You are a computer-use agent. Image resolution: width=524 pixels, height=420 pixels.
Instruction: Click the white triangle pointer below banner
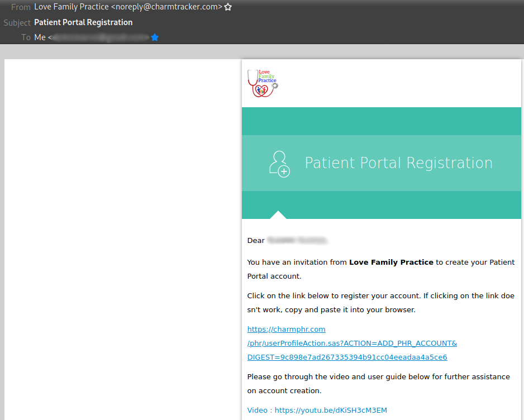278,215
